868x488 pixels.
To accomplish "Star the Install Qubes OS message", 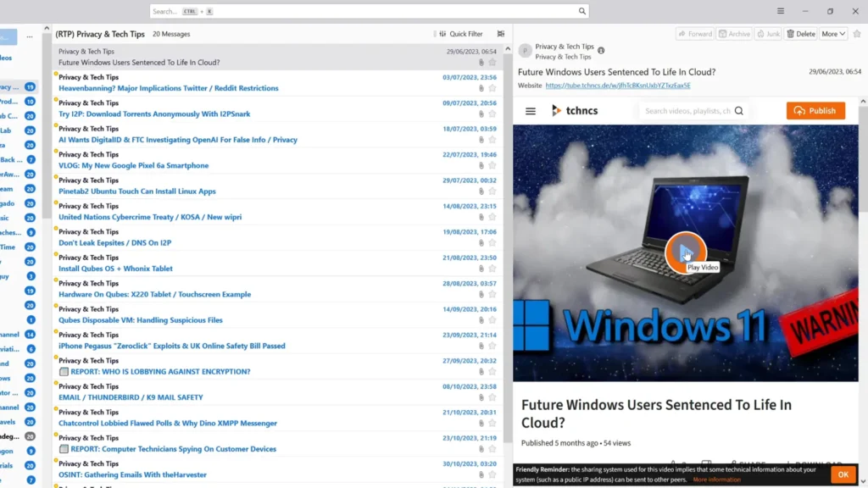I will [x=492, y=269].
